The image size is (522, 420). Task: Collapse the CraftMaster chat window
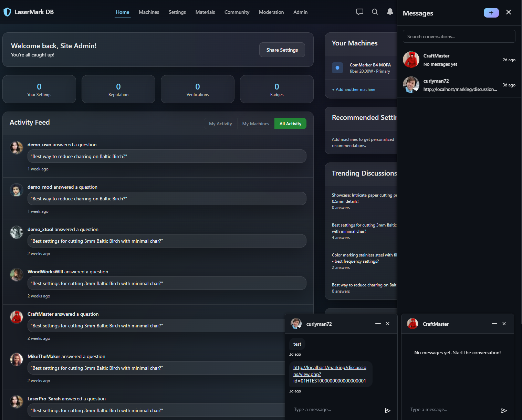click(x=494, y=324)
